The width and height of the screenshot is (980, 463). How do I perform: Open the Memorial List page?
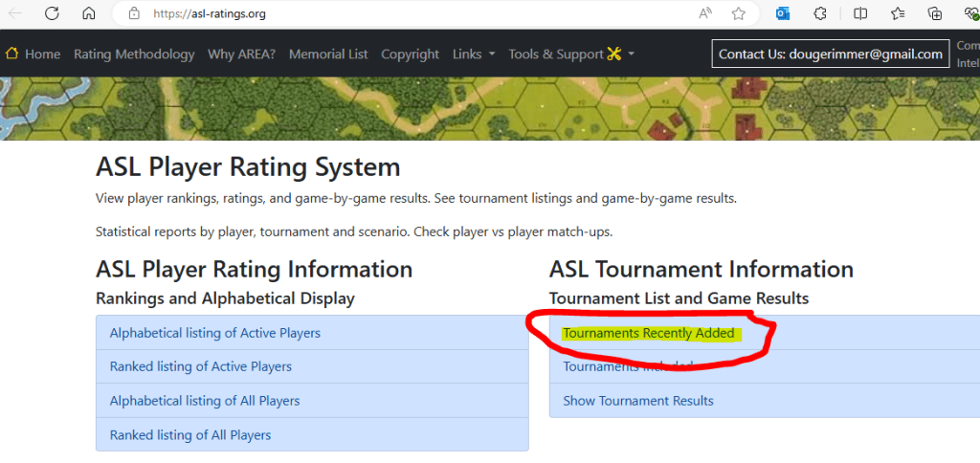pos(328,55)
